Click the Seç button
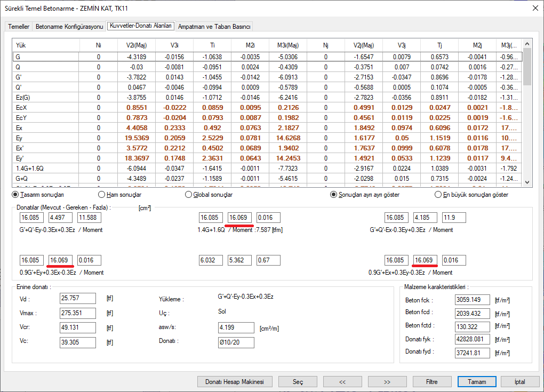Viewport: 544px width, 392px height. [298, 381]
